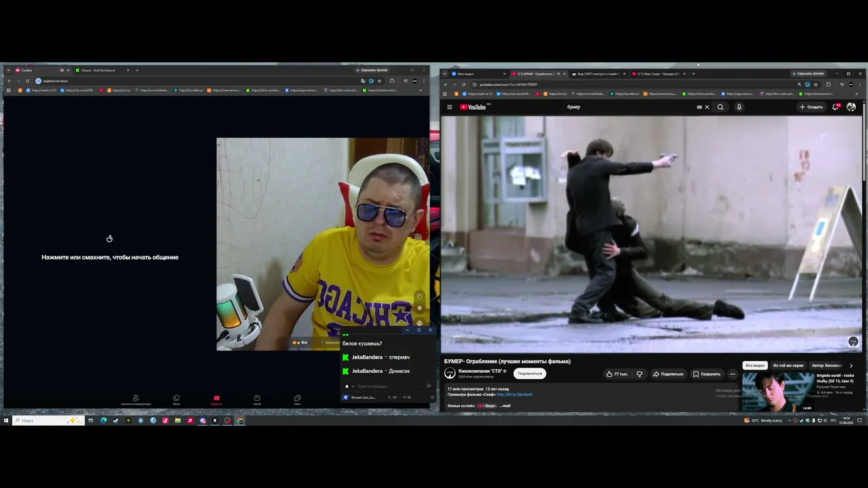Expand hidden bookmarks in the ruiet.tv window

tap(420, 90)
